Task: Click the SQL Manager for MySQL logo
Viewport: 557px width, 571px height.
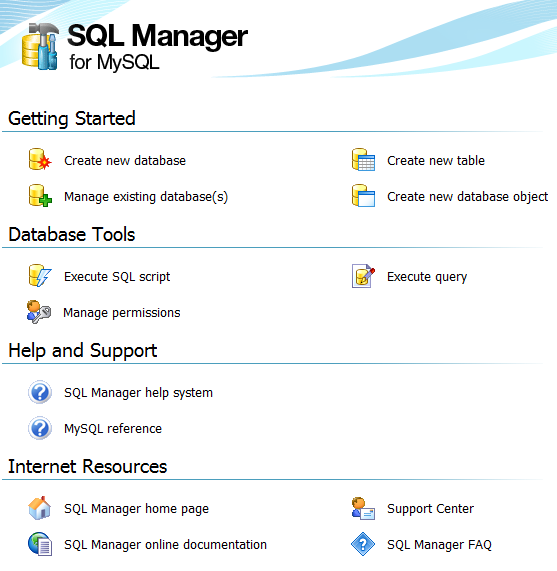Action: point(135,46)
